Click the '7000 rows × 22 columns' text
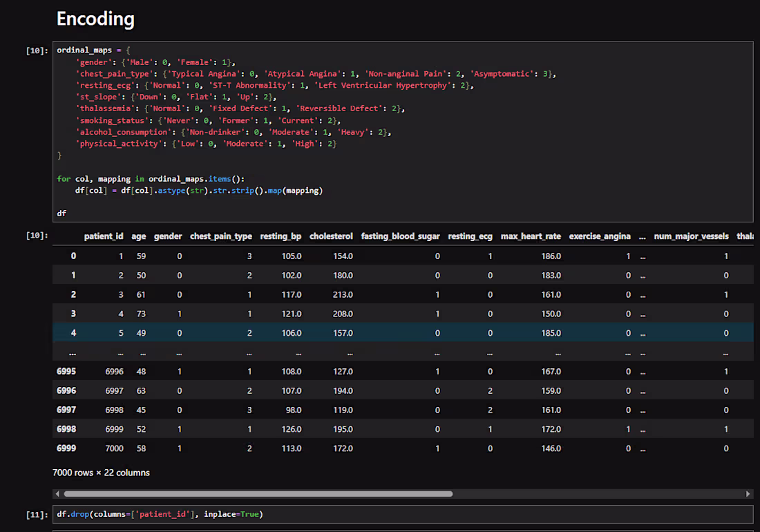 [x=102, y=473]
